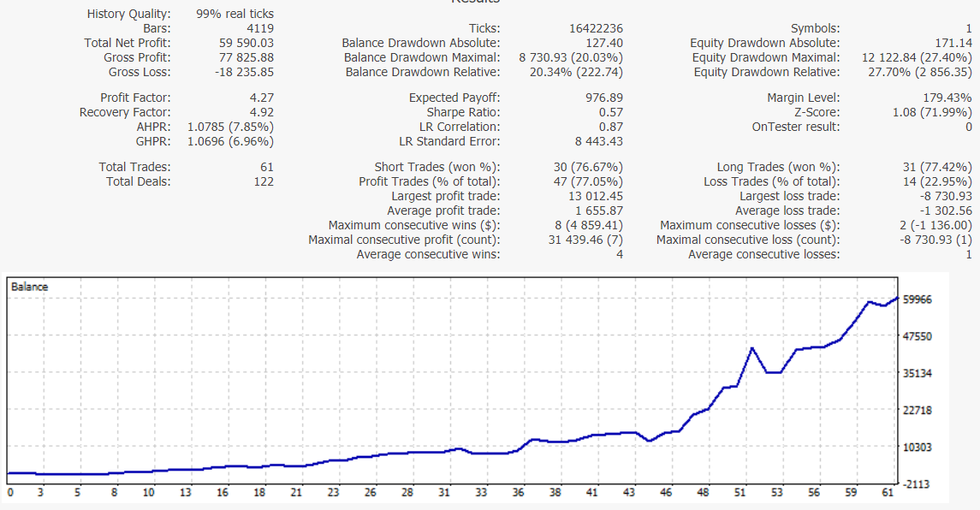
Task: Click the -2113 label on the vertical axis
Action: [918, 484]
